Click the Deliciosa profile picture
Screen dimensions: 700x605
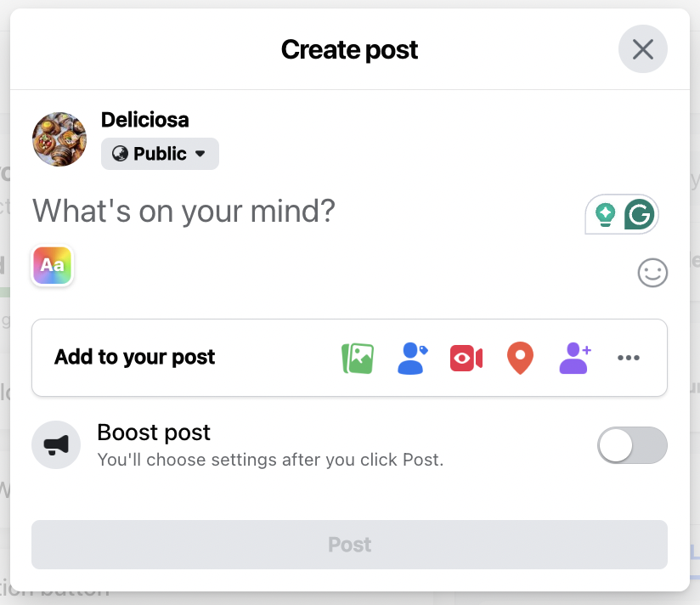(x=59, y=139)
